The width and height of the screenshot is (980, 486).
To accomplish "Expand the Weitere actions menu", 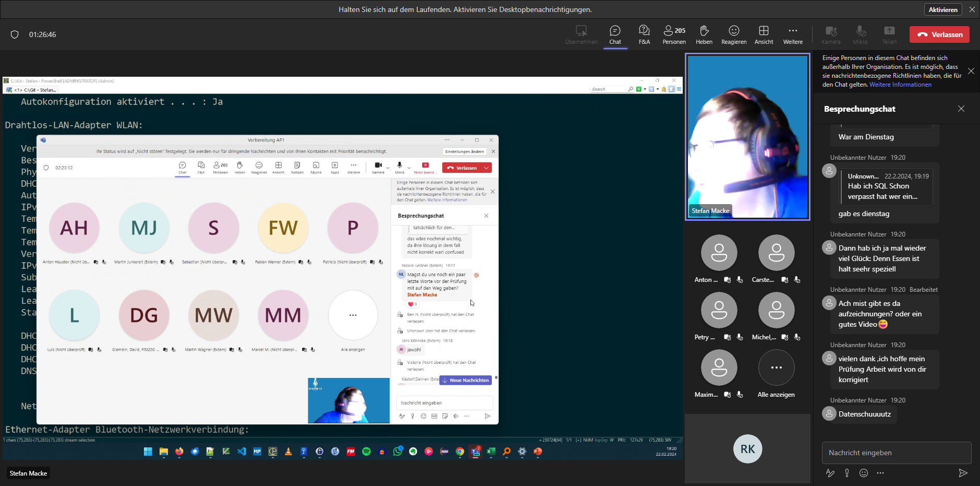I will click(x=793, y=34).
